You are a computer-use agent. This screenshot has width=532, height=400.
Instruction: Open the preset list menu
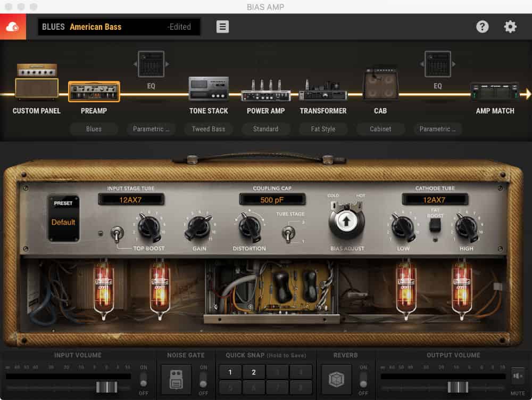222,27
